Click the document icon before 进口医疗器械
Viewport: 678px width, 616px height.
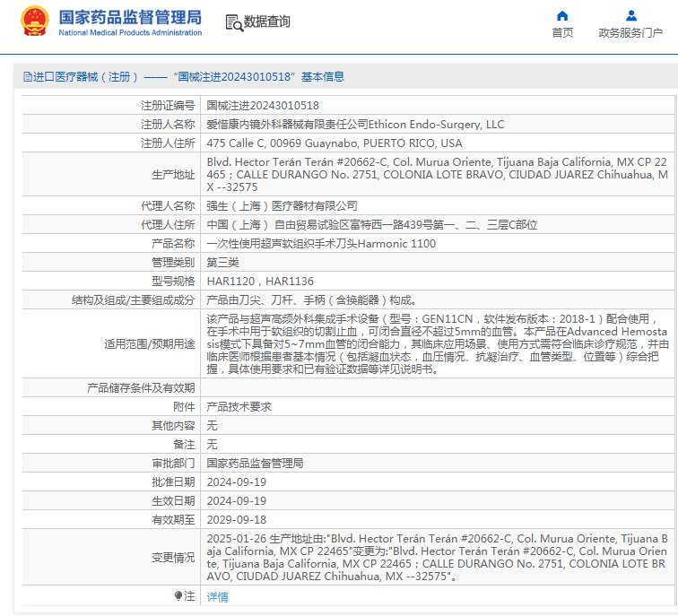tap(28, 77)
